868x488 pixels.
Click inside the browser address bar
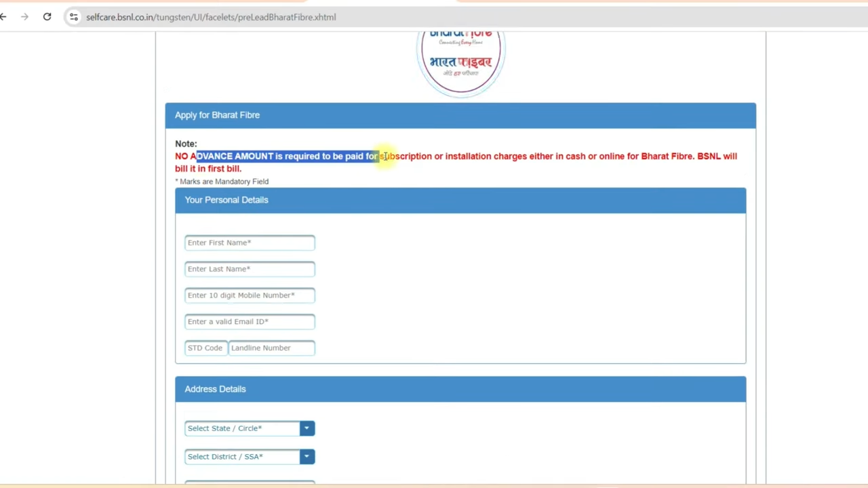tap(211, 17)
